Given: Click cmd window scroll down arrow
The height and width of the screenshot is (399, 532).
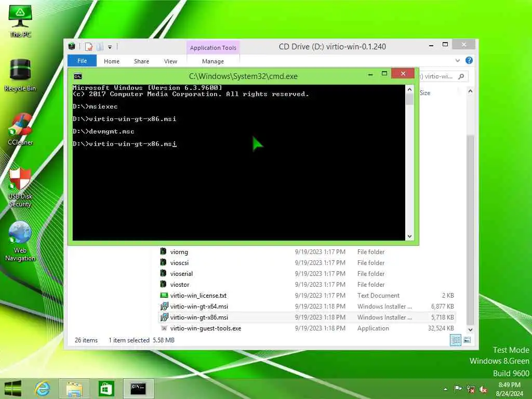Looking at the screenshot, I should 409,236.
